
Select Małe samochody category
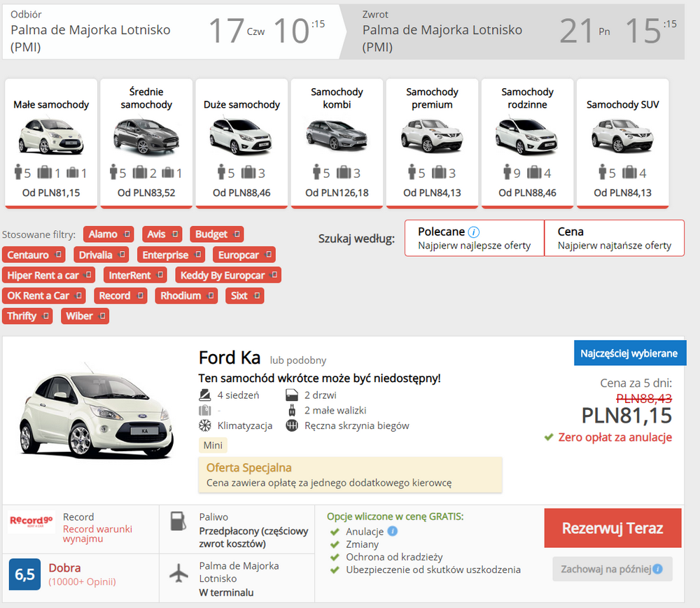(x=51, y=143)
